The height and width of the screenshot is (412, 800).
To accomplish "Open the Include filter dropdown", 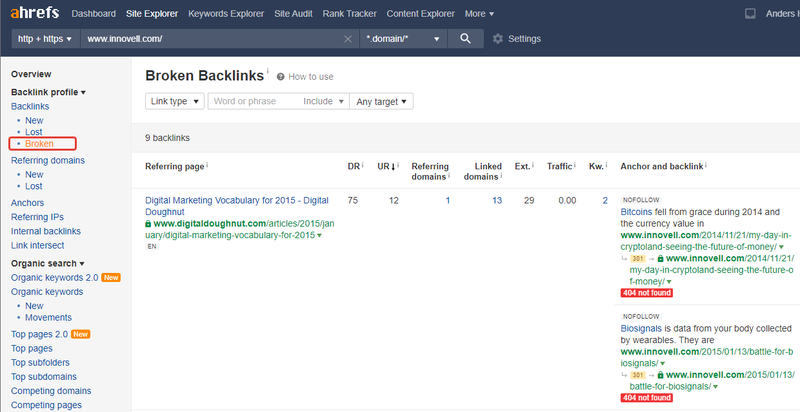I will (x=324, y=101).
